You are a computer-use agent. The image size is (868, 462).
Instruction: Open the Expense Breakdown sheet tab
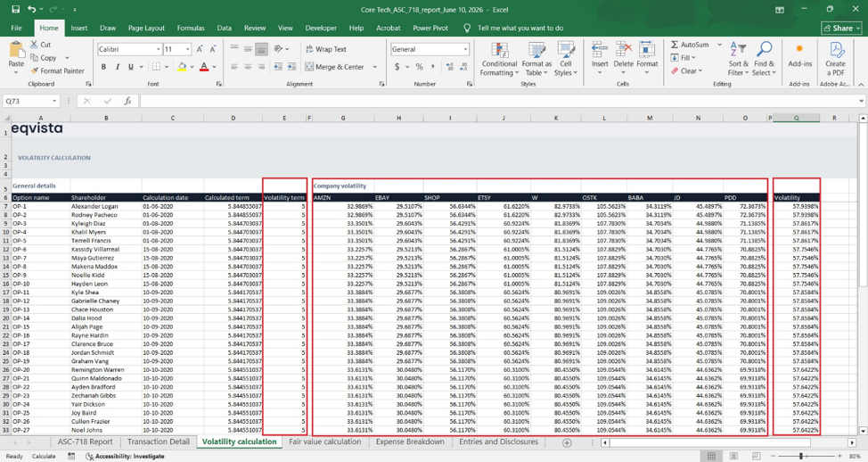(x=410, y=441)
